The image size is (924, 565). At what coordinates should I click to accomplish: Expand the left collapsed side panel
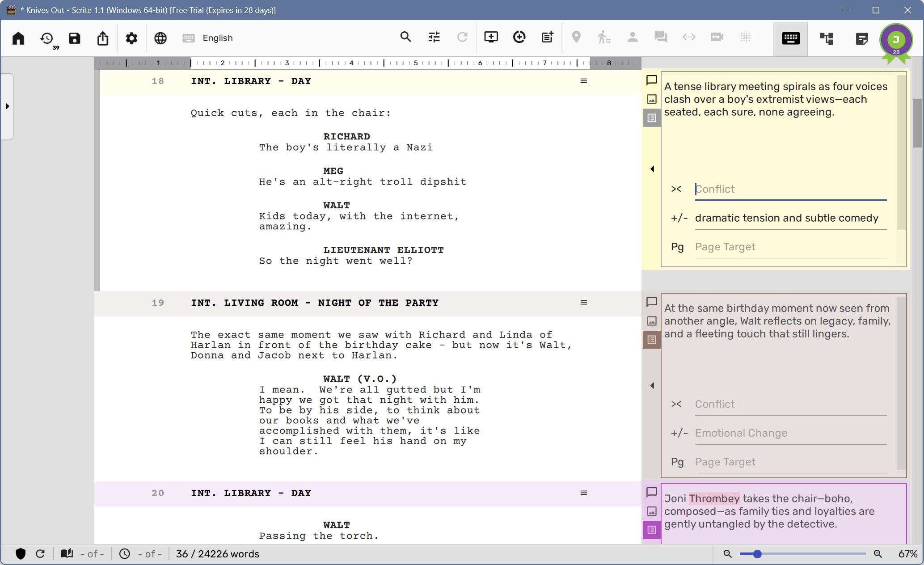point(7,106)
